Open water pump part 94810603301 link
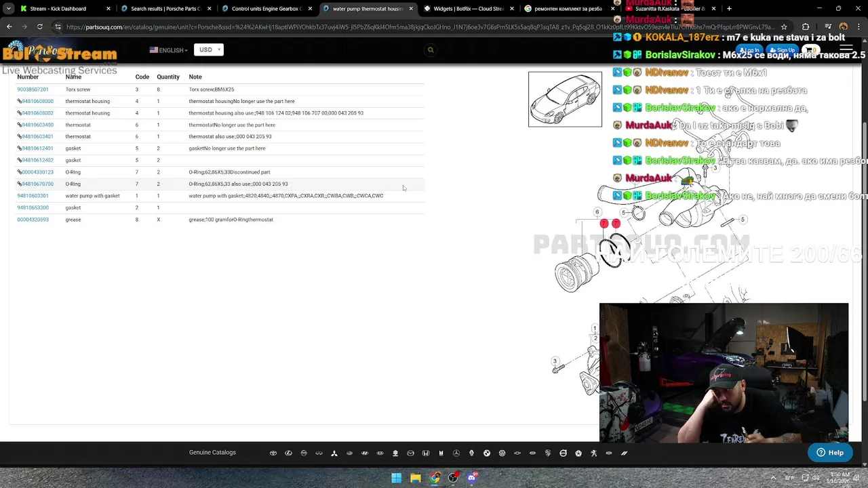 33,196
